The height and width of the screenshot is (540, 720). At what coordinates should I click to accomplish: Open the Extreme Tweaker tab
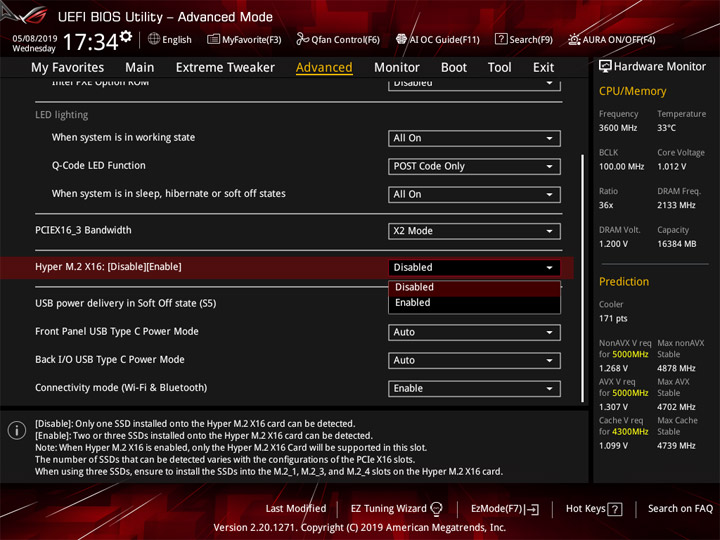click(225, 68)
